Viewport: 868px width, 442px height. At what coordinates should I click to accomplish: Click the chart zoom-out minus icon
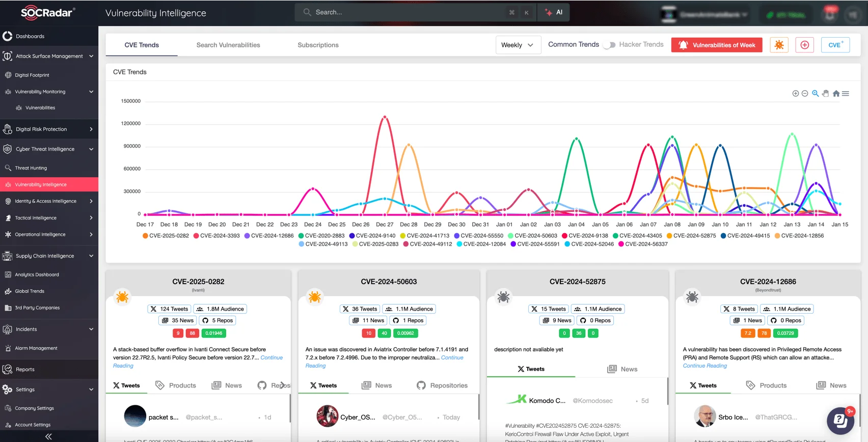coord(805,94)
